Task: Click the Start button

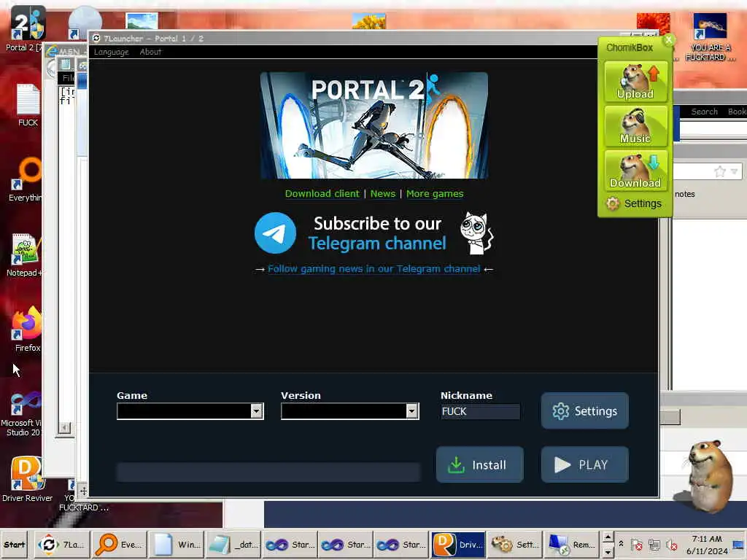Action: 15,545
